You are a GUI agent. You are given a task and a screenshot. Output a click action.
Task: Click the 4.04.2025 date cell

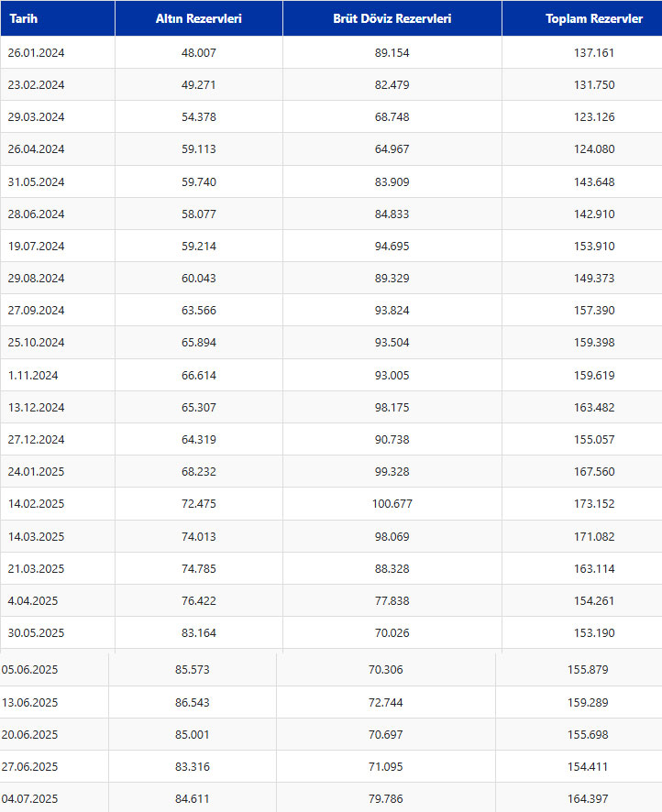[58, 600]
